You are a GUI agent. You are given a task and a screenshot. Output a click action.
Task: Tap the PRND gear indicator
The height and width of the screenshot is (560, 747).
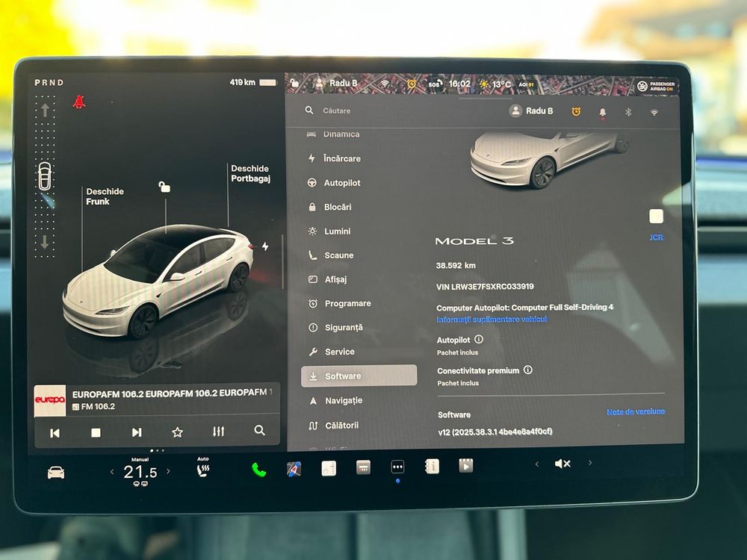(49, 82)
